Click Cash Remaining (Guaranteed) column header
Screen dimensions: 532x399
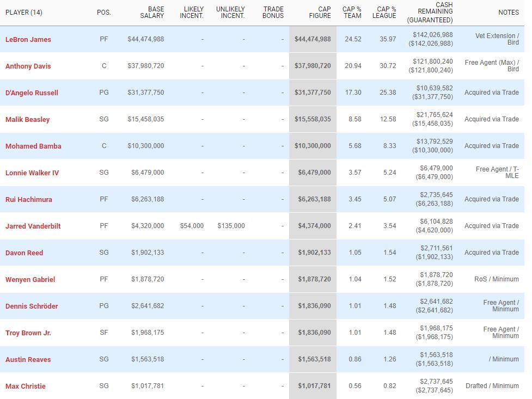pyautogui.click(x=430, y=13)
